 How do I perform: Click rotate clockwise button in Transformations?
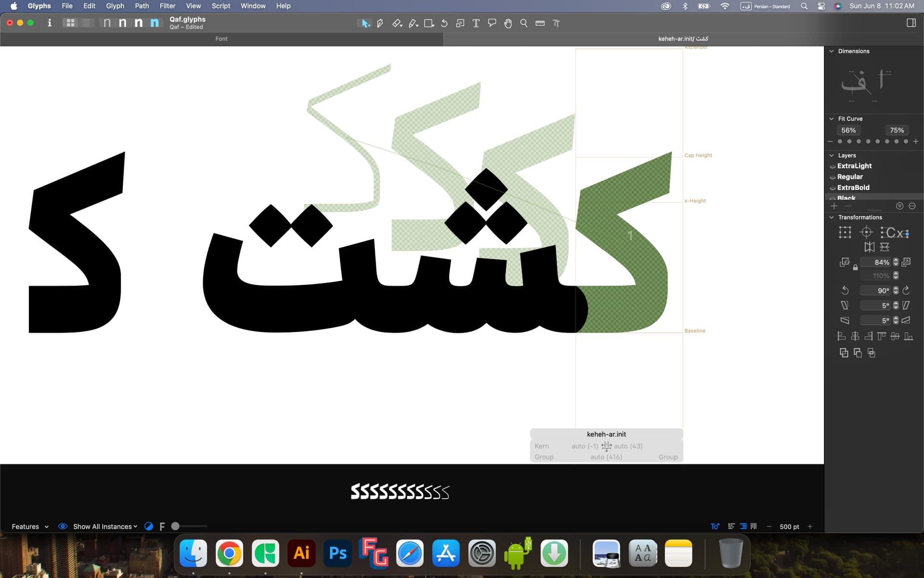906,290
